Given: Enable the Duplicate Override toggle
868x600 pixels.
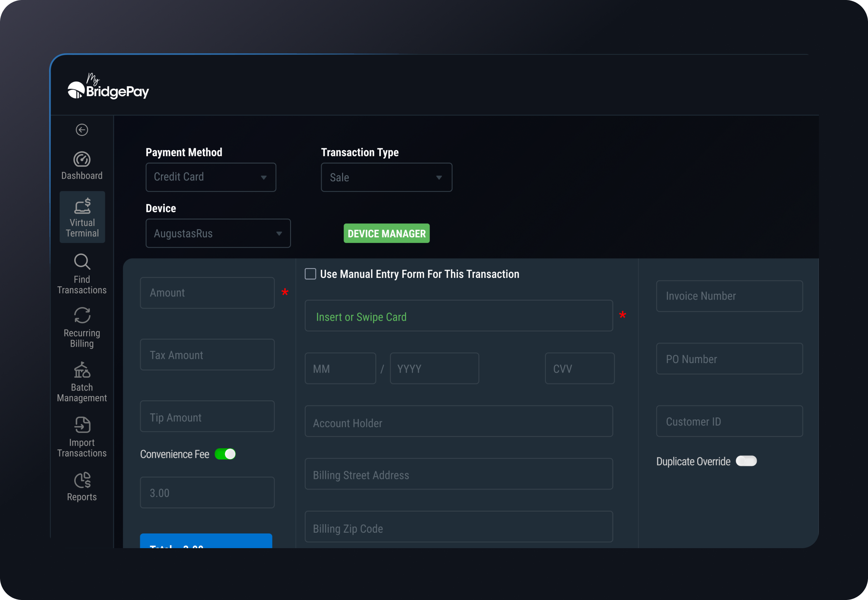Looking at the screenshot, I should point(746,461).
